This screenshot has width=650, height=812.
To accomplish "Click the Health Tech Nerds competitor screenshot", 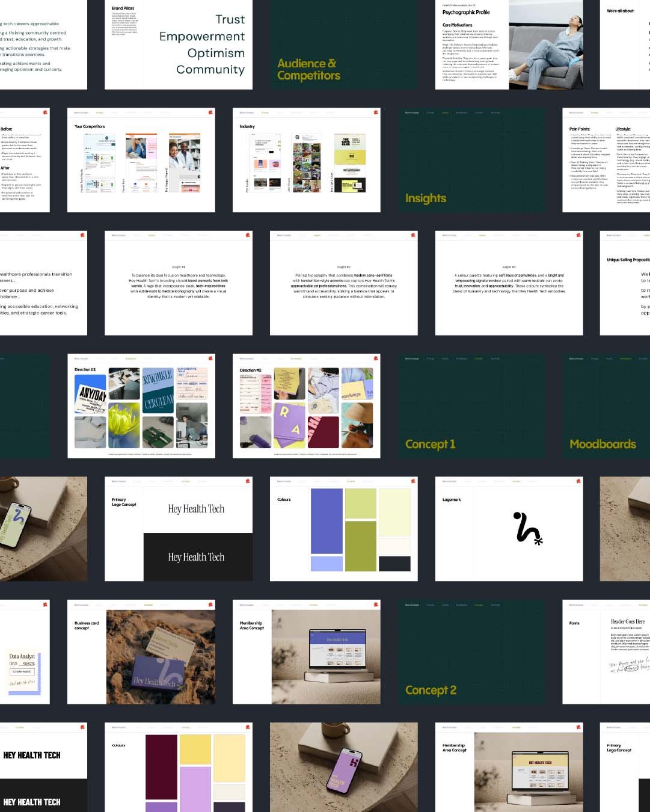I will tap(100, 163).
